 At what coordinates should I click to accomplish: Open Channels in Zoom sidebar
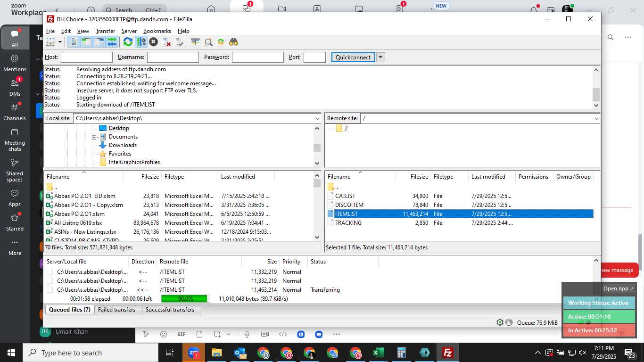point(15,112)
